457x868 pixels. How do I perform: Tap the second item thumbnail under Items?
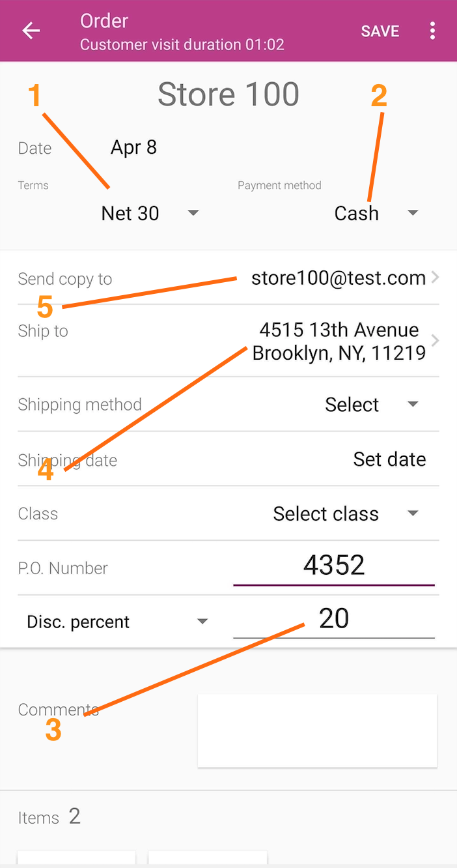(x=208, y=858)
